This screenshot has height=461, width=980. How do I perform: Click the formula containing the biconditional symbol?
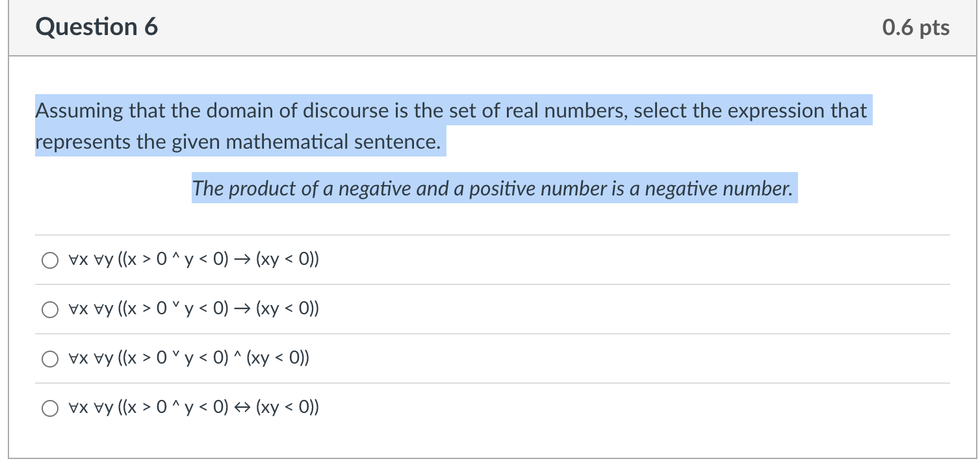pos(192,407)
